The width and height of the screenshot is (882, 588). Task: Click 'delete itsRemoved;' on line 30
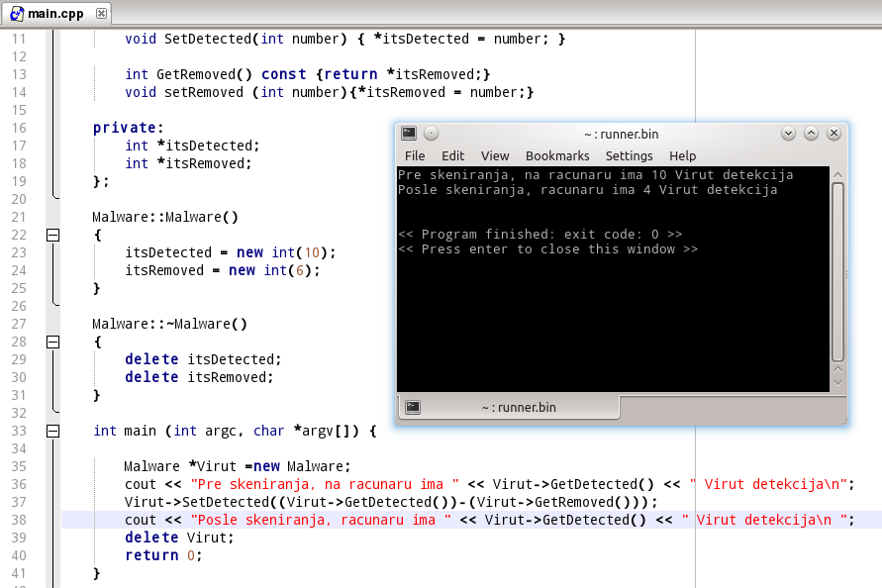[199, 377]
